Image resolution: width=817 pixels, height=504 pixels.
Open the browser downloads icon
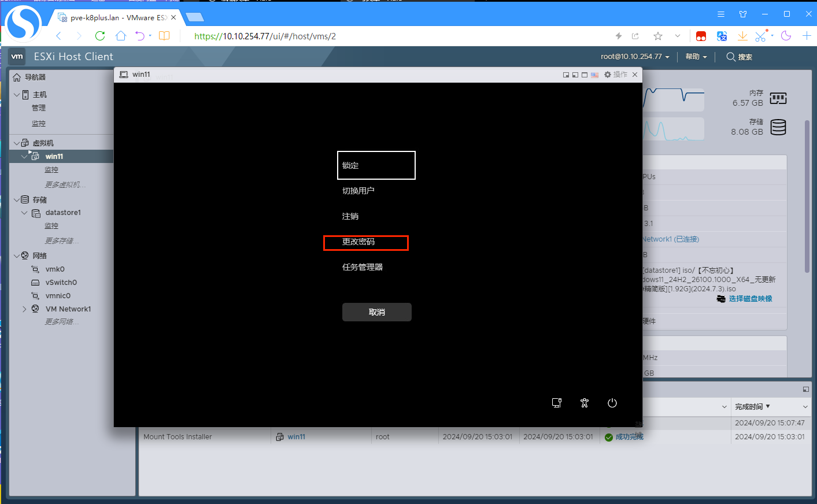742,36
